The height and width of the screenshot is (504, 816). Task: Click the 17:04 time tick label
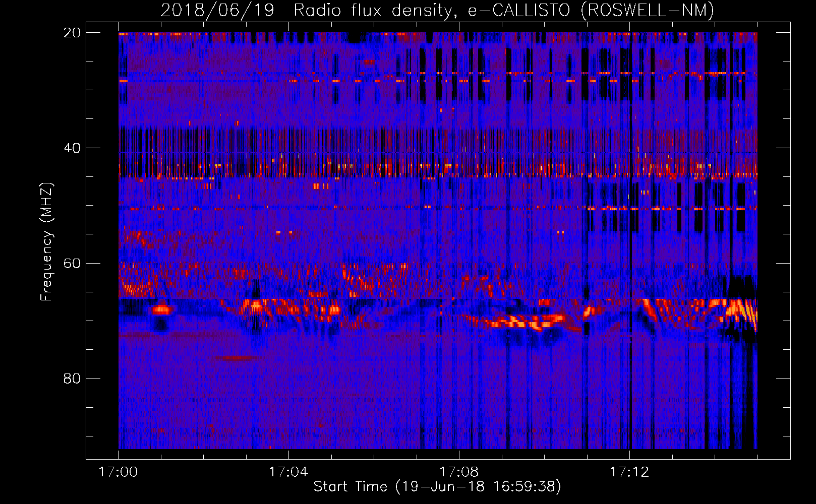[288, 472]
